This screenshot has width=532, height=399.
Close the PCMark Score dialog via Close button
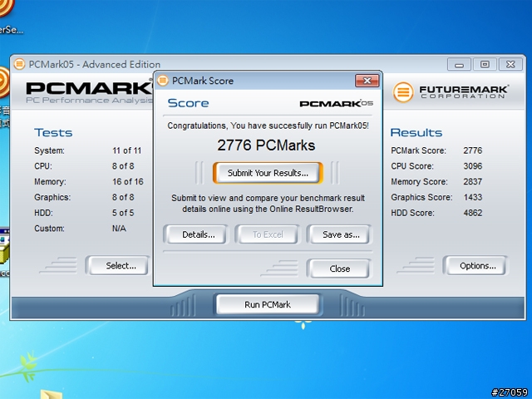(339, 268)
